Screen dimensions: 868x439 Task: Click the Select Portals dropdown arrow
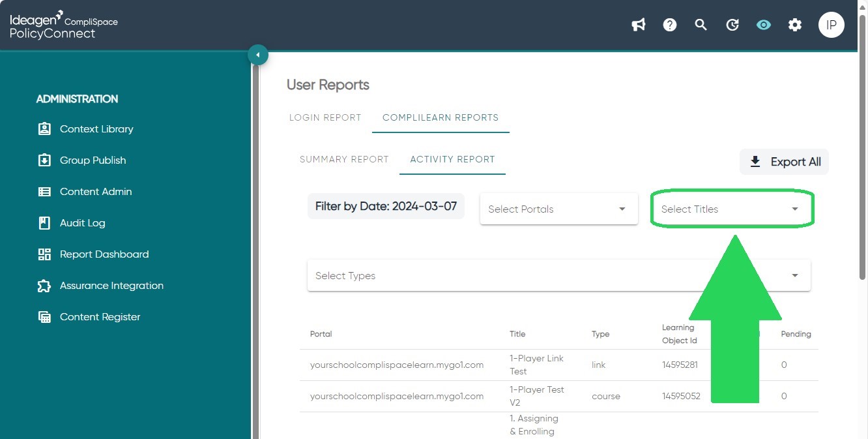point(622,209)
